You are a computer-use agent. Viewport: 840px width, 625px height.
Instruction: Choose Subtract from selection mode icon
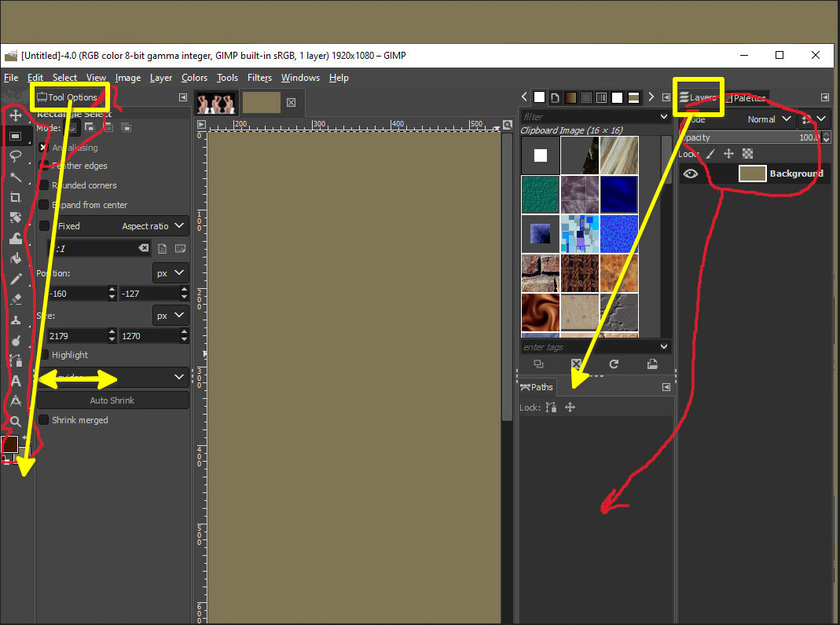point(108,127)
